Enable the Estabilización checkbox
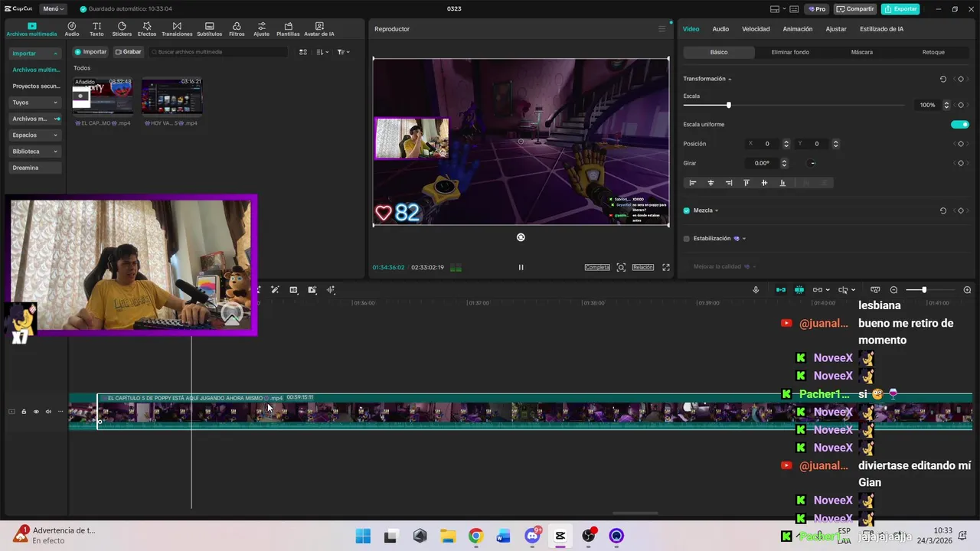This screenshot has width=980, height=551. [x=687, y=239]
